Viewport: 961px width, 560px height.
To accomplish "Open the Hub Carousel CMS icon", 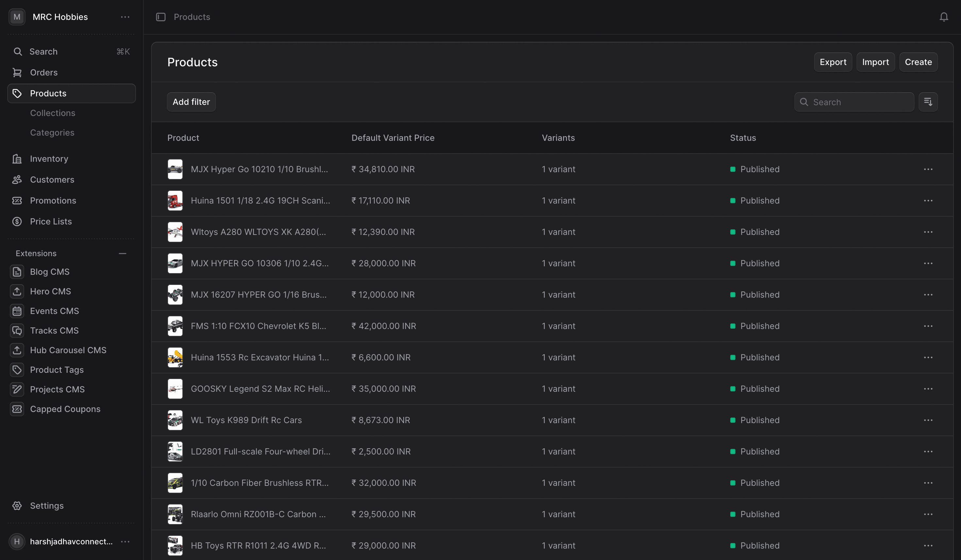I will (17, 350).
